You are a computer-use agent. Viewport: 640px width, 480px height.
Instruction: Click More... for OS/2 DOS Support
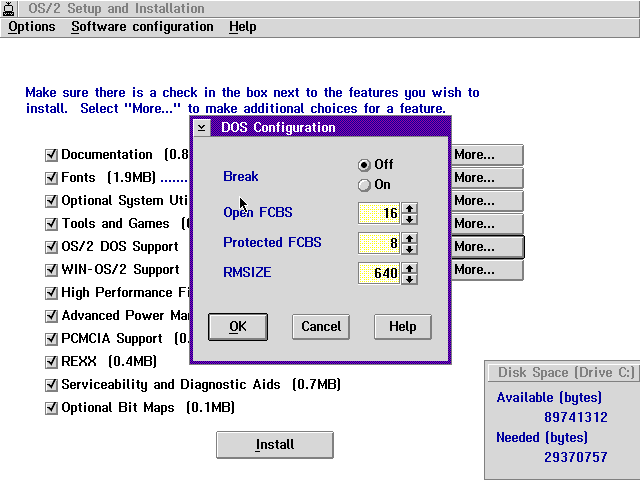point(487,247)
